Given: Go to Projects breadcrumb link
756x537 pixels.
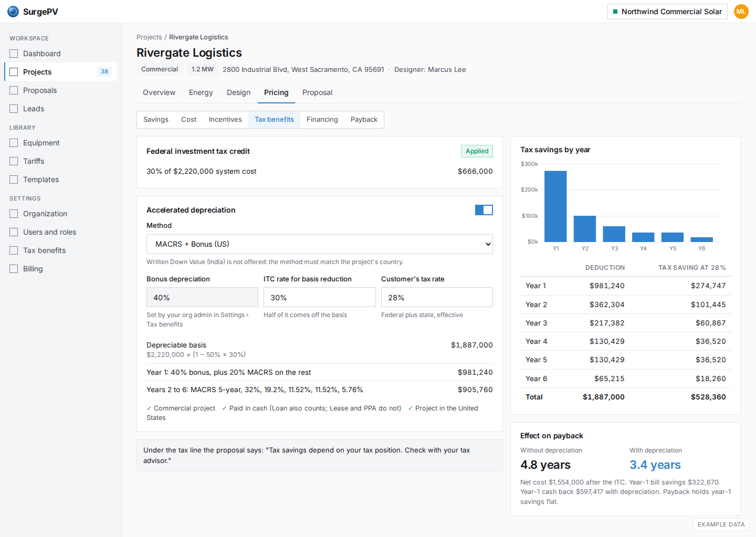Looking at the screenshot, I should pyautogui.click(x=149, y=37).
